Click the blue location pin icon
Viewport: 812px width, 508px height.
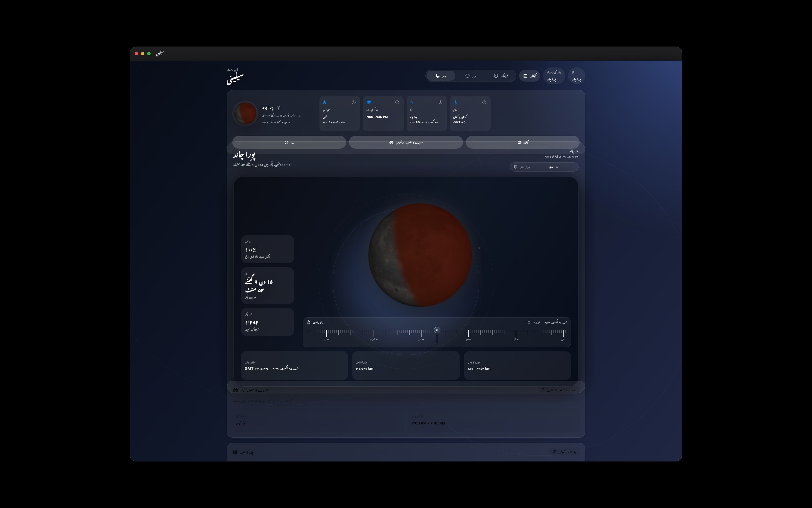(x=455, y=102)
